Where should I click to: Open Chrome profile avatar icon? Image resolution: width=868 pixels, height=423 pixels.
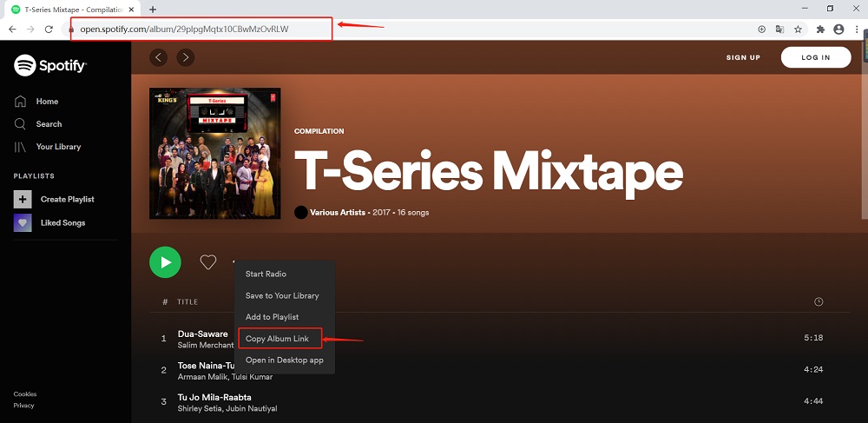coord(838,30)
